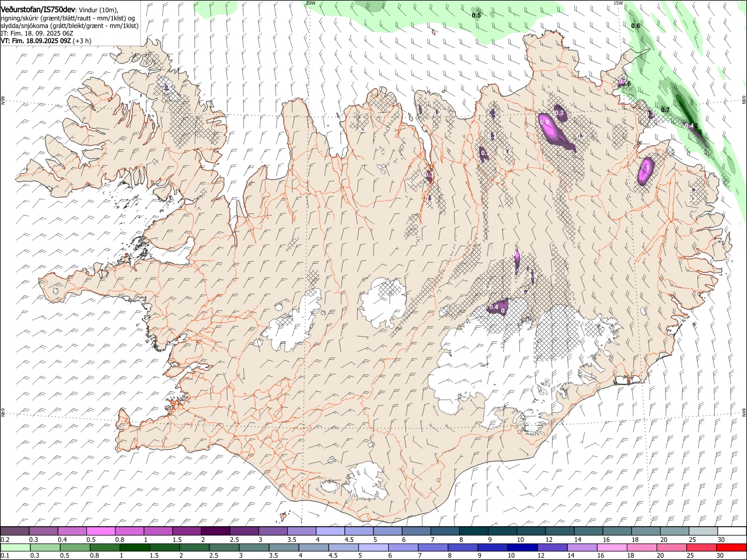Click the '(+3 h)' forecast offset text

(x=82, y=41)
